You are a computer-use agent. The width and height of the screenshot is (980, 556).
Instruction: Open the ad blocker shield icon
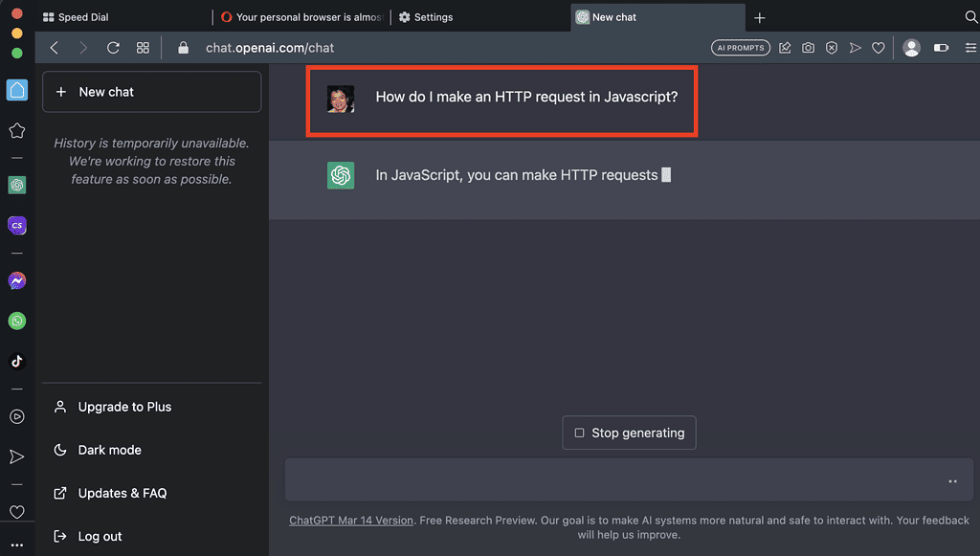click(x=832, y=48)
